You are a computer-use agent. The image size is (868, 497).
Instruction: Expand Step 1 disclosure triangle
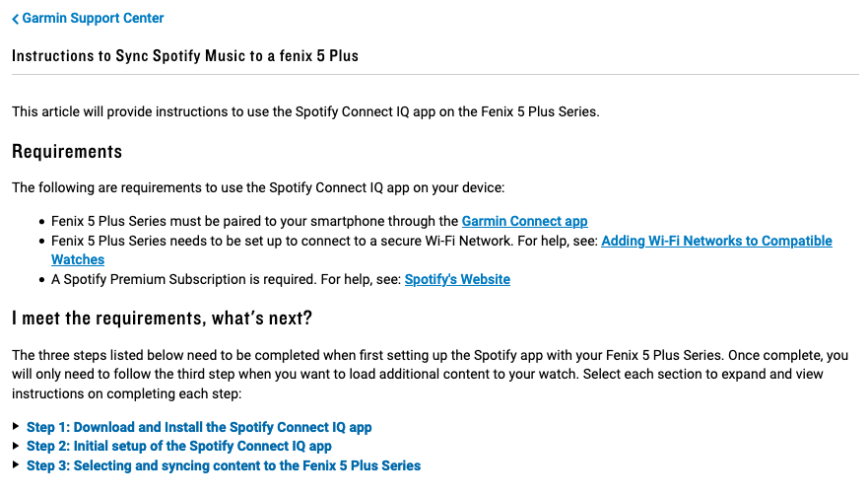[16, 427]
